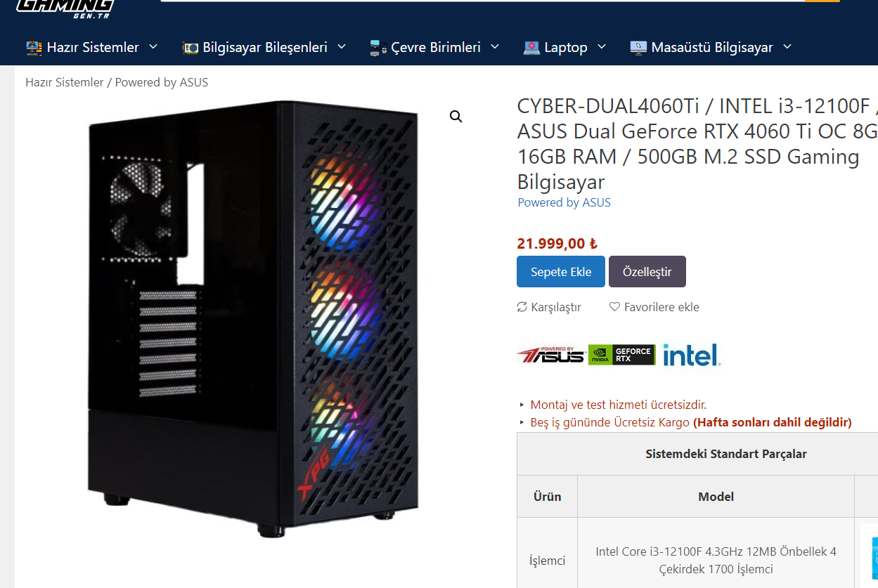Viewport: 878px width, 588px height.
Task: Click the Bilgisayar Bileşenleri graphics card icon
Action: point(191,48)
